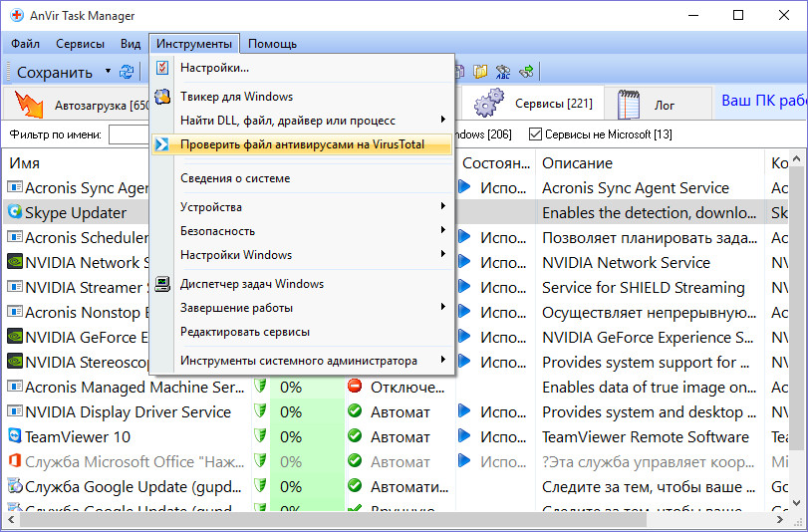Click blue play icon in NVIDIA Display Driver row
808x532 pixels.
[464, 410]
